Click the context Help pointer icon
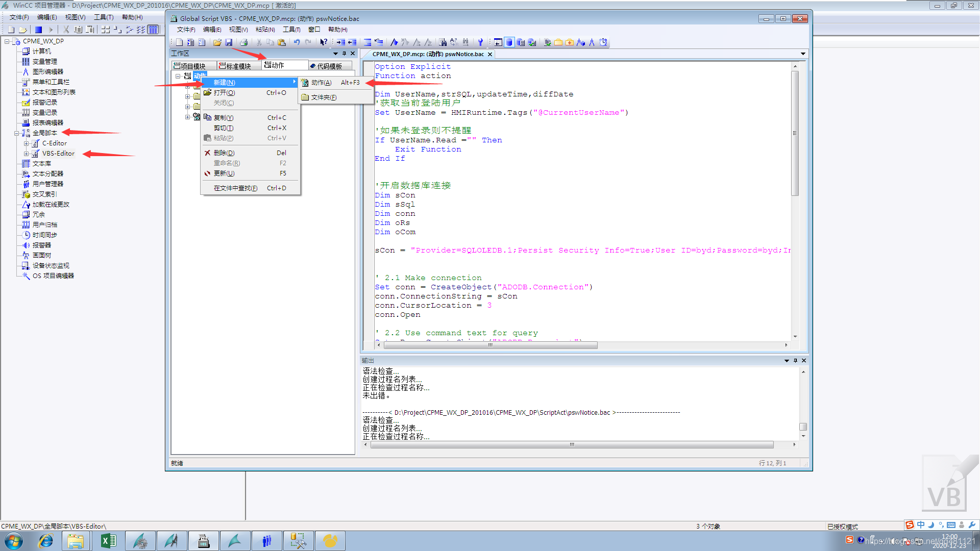980x551 pixels. pyautogui.click(x=323, y=42)
